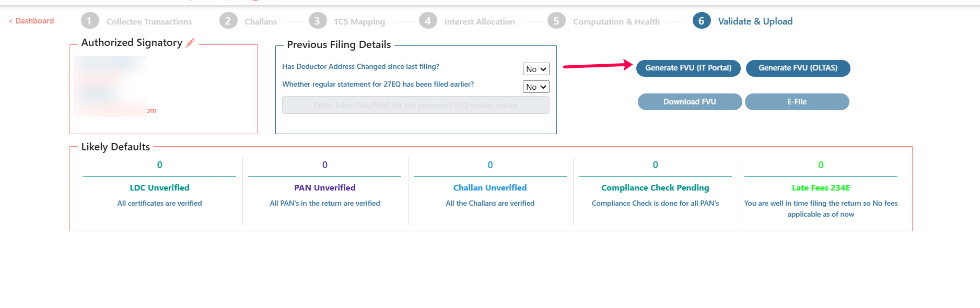Click Generate FVU (OLTAS) button

pos(798,68)
